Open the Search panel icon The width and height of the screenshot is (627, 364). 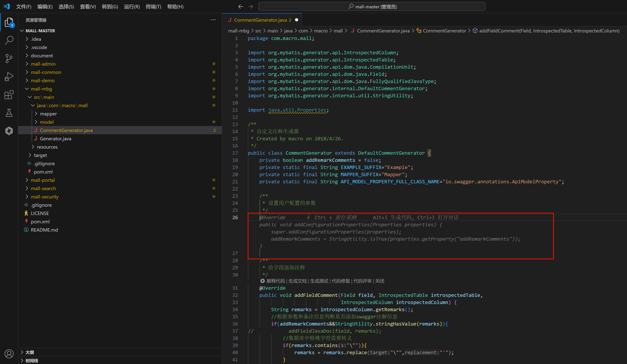pyautogui.click(x=9, y=40)
